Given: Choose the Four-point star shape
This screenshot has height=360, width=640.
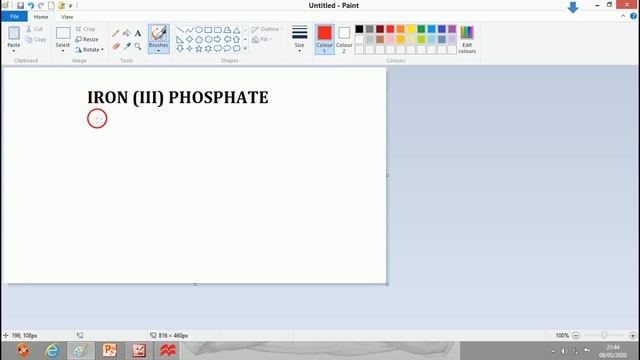Looking at the screenshot, I should [x=189, y=49].
